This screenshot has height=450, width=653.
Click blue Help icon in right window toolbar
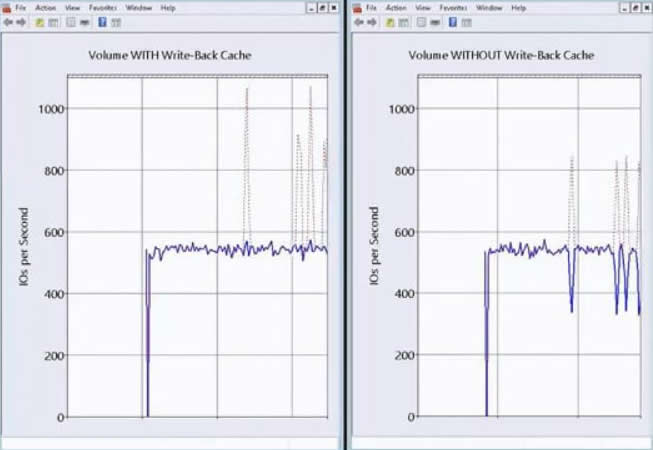(451, 21)
